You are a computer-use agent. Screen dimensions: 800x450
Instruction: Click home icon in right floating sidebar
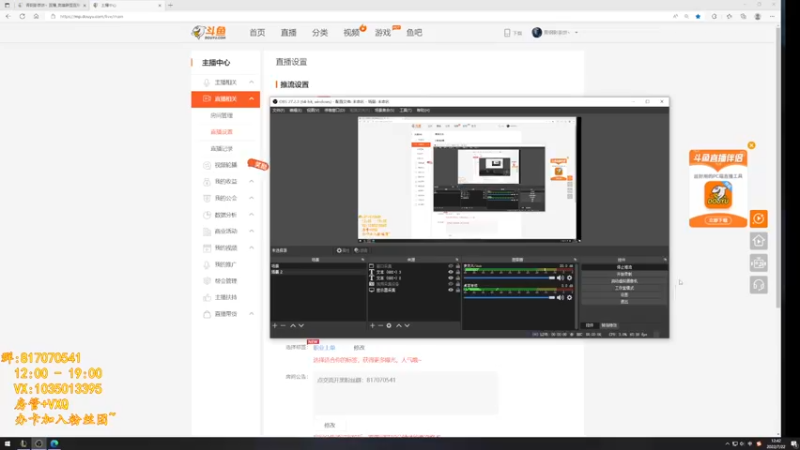click(759, 241)
